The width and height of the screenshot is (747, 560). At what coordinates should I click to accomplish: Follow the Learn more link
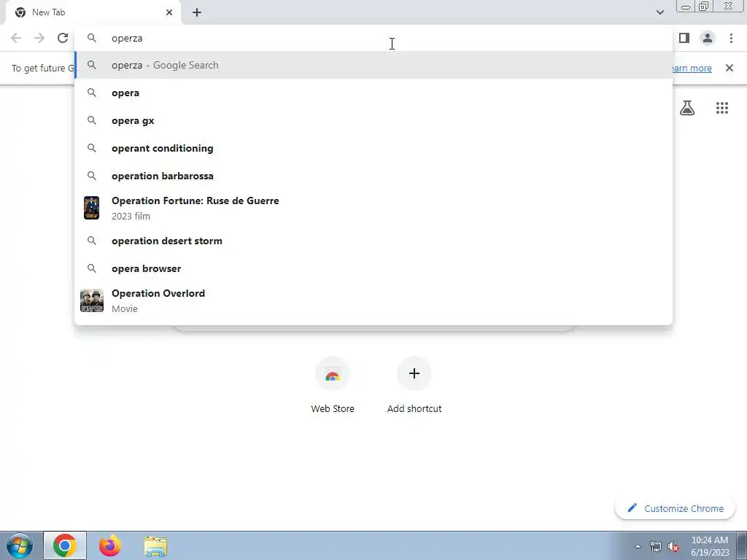(x=692, y=68)
